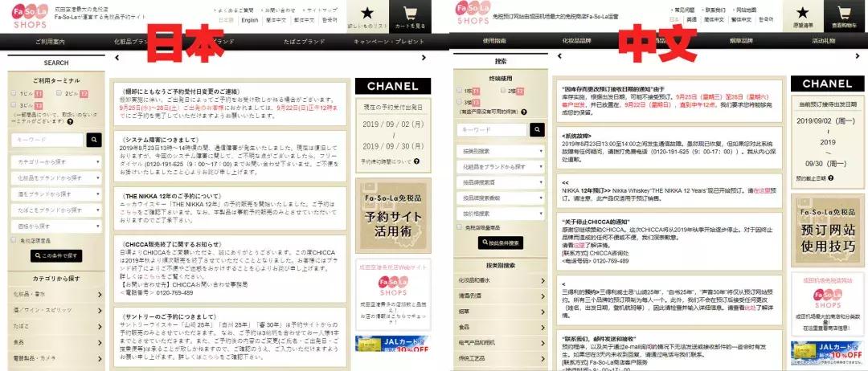Expand 化粧品・香水 category, Japanese page
Viewport: 868px width, 371px height.
click(x=56, y=295)
